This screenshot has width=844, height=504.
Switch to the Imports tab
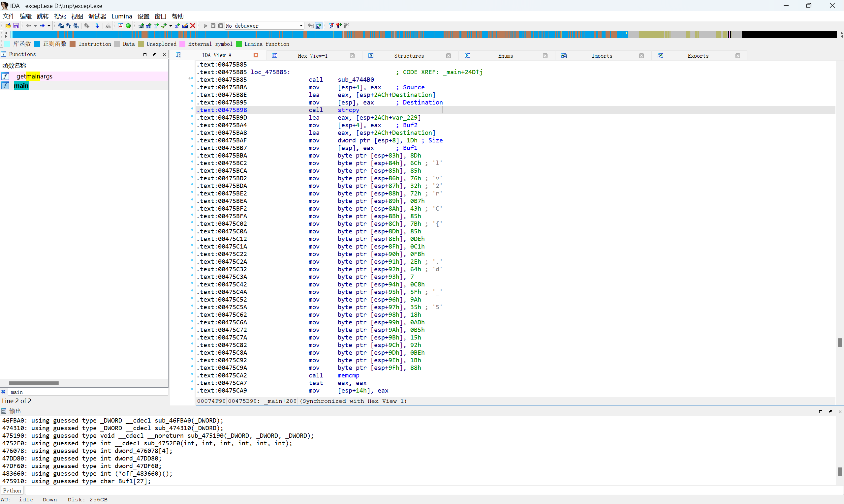pos(602,56)
